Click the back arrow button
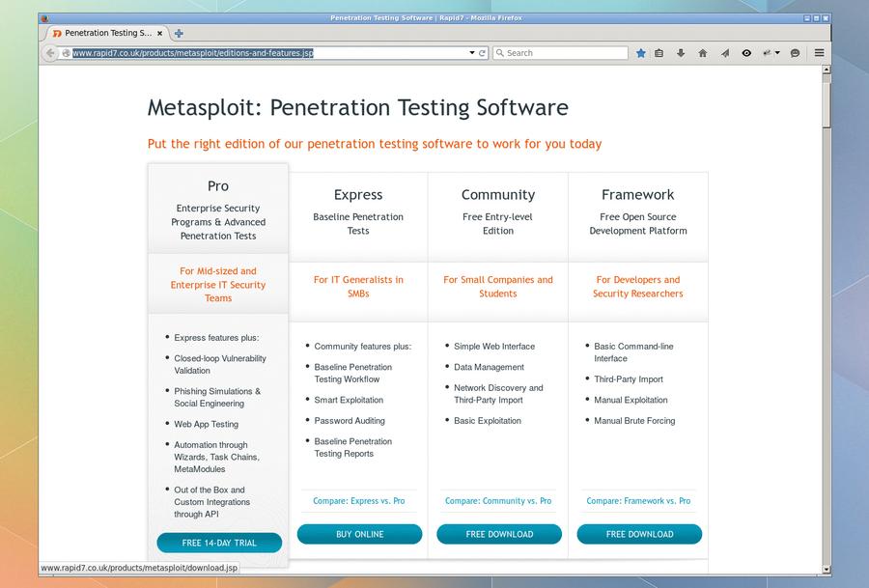 pos(50,53)
